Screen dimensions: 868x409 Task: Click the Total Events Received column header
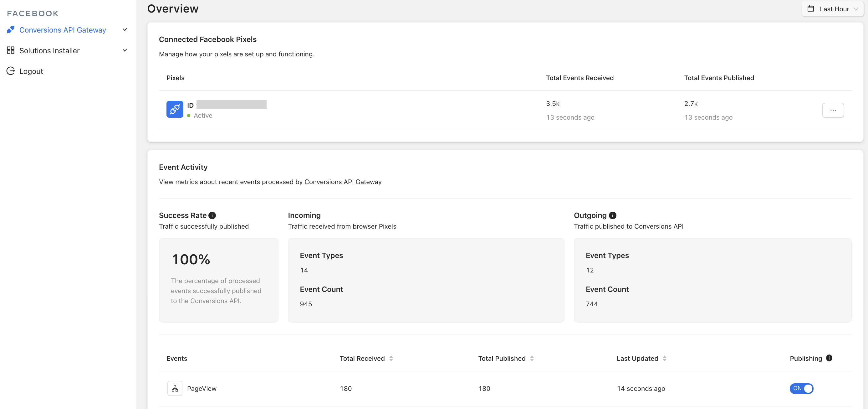point(580,78)
